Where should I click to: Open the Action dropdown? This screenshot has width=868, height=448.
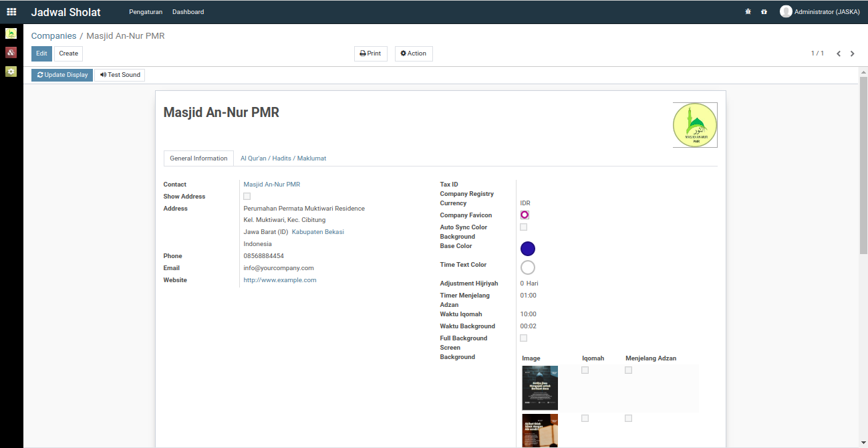[x=414, y=53]
